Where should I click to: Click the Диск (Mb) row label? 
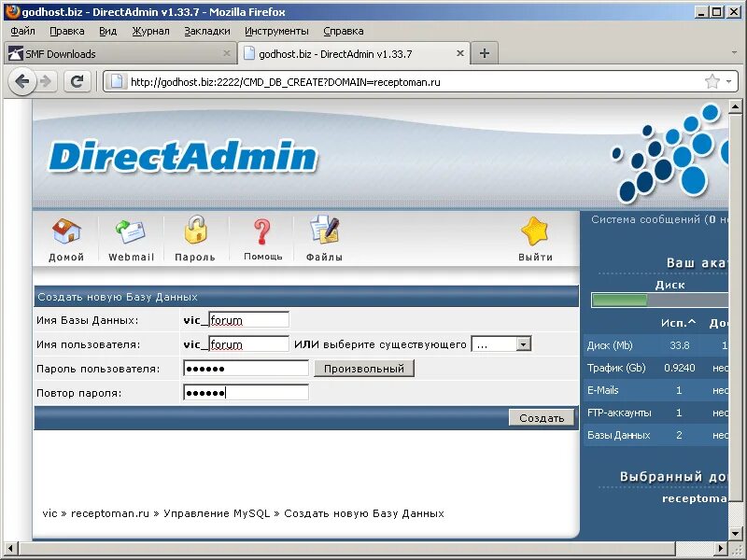click(x=610, y=345)
